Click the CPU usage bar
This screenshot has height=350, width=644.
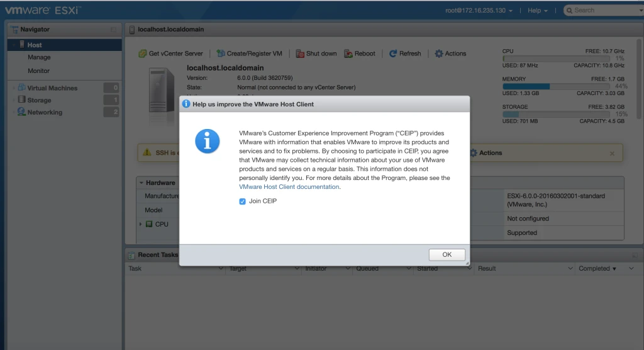556,59
